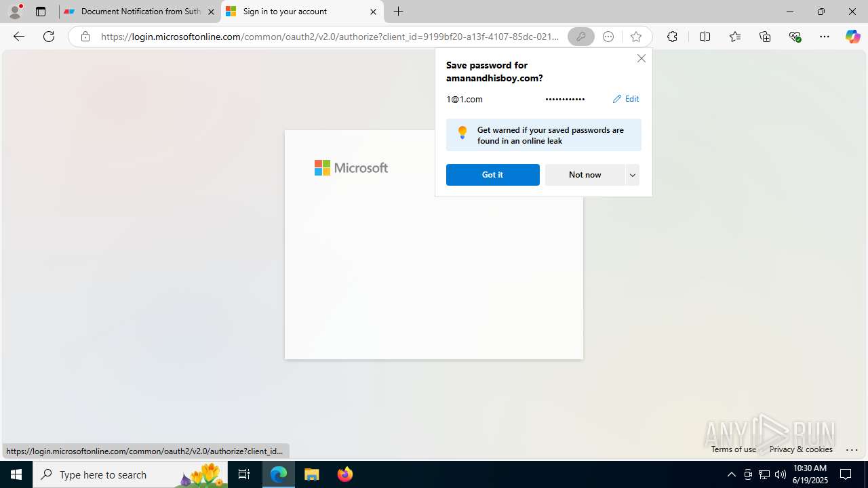
Task: Click the taskbar search box
Action: (130, 474)
